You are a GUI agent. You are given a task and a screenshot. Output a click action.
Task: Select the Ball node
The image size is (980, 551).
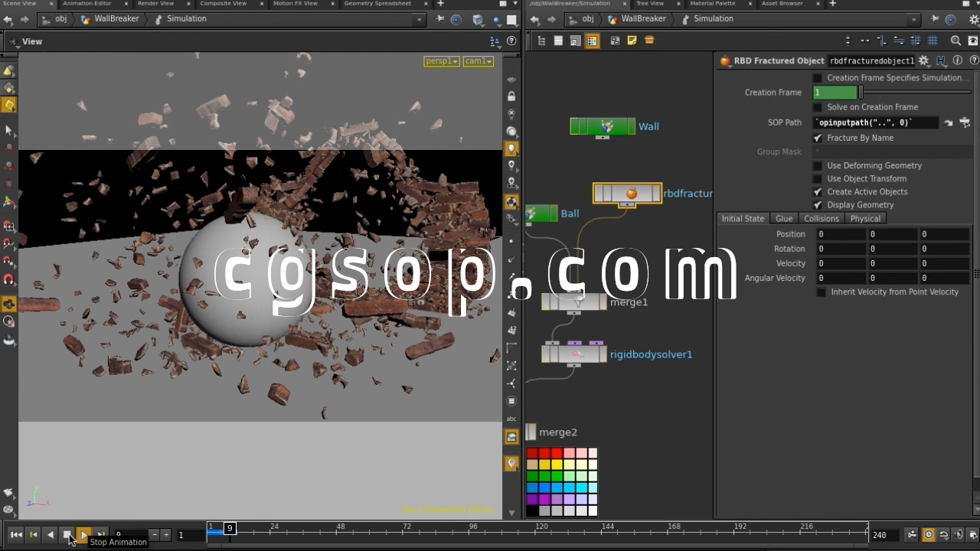coord(541,214)
